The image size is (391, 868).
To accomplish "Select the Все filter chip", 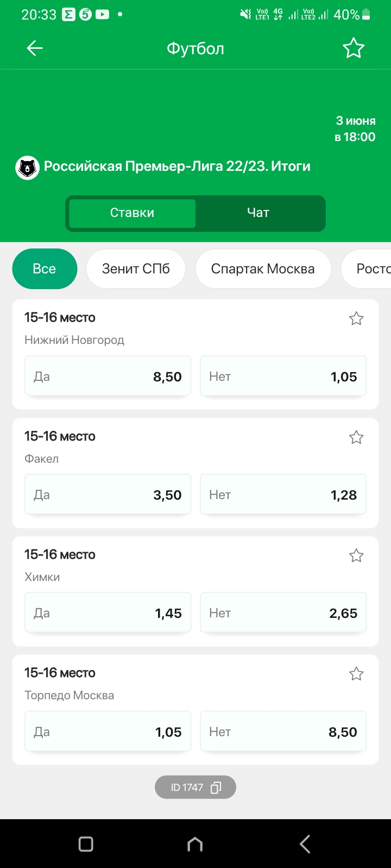I will tap(45, 269).
